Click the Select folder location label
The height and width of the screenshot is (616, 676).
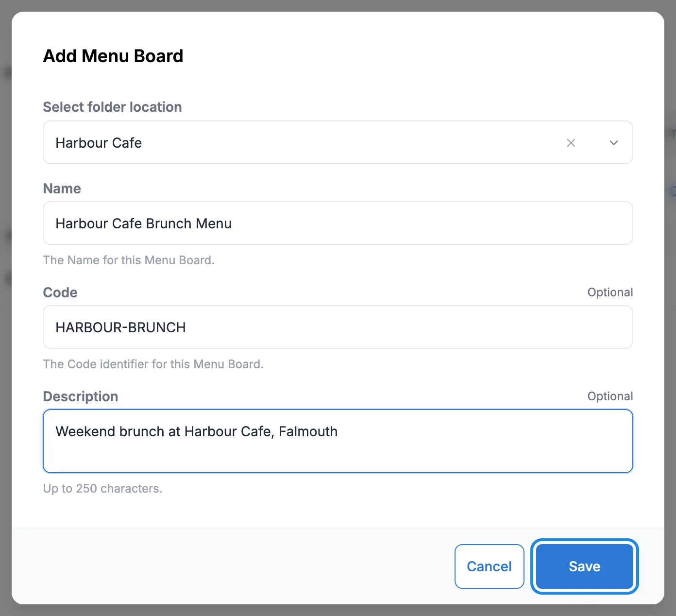(113, 107)
